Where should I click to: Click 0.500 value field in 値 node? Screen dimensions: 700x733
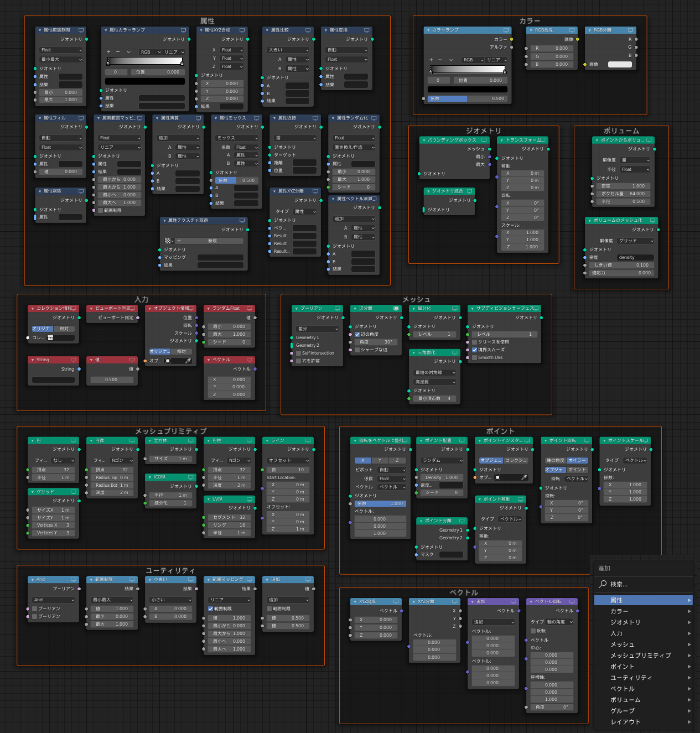click(111, 380)
